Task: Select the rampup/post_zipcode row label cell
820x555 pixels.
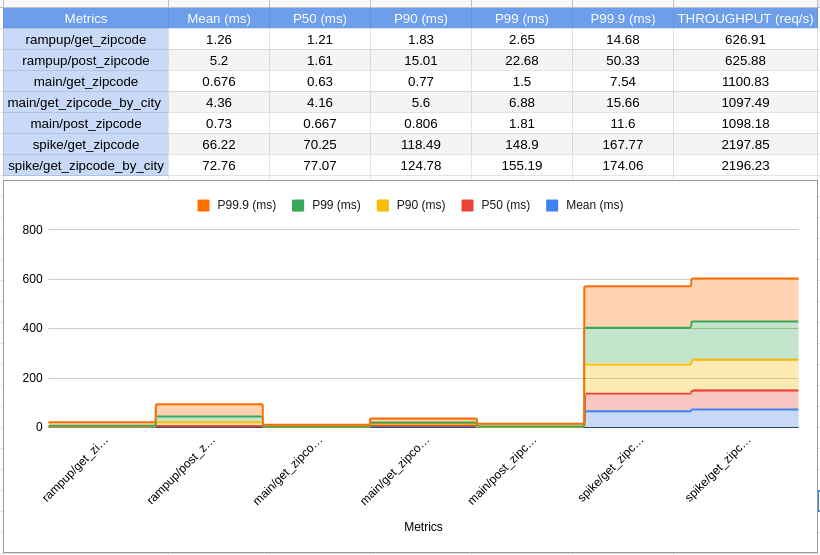Action: pyautogui.click(x=86, y=60)
